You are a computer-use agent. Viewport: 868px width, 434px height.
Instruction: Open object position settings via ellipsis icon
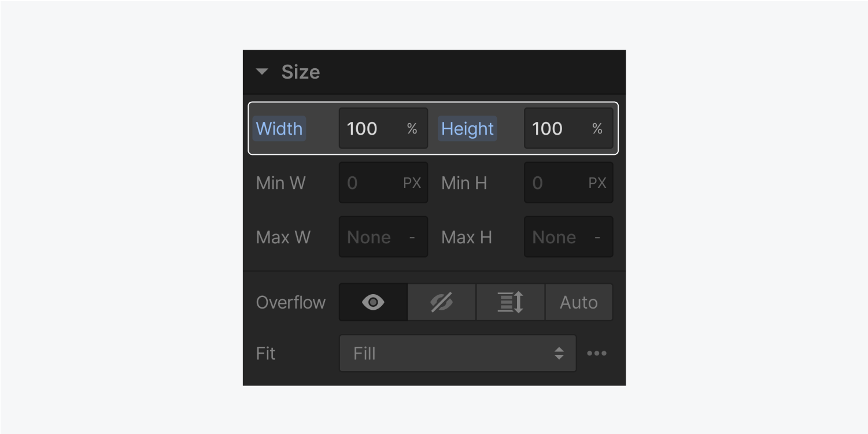click(597, 353)
